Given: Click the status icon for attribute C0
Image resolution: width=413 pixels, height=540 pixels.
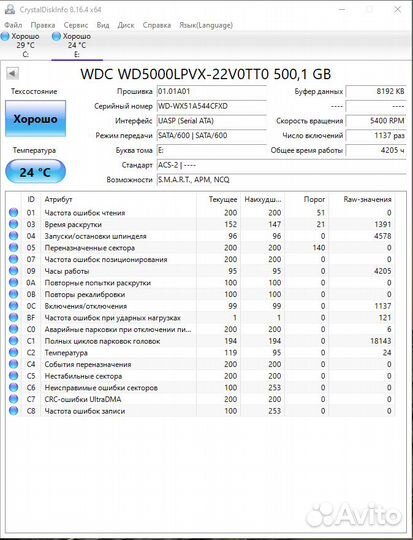Looking at the screenshot, I should [x=13, y=329].
